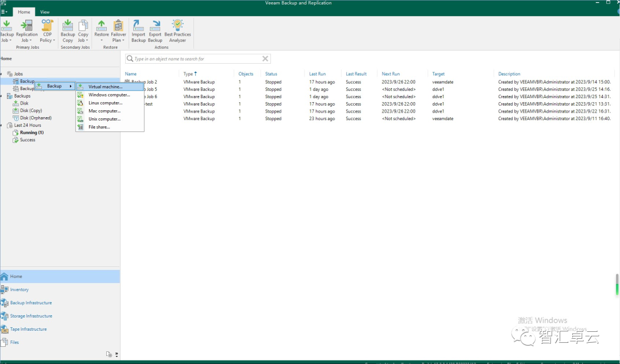Sort by the Description column header
The image size is (620, 364).
click(509, 74)
